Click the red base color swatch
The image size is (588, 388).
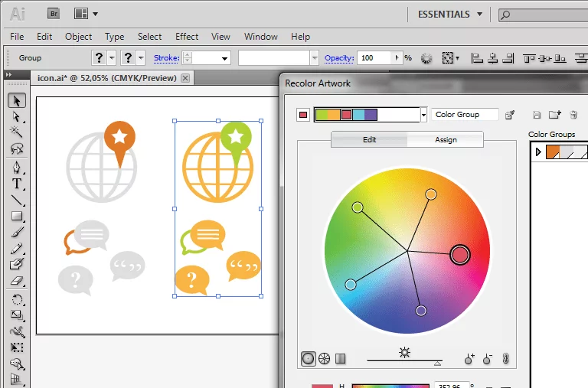pyautogui.click(x=303, y=115)
